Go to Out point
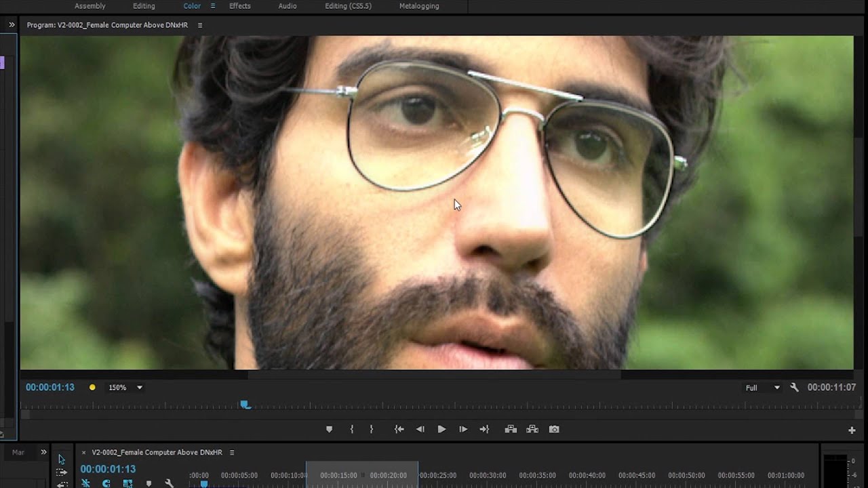 (x=484, y=429)
